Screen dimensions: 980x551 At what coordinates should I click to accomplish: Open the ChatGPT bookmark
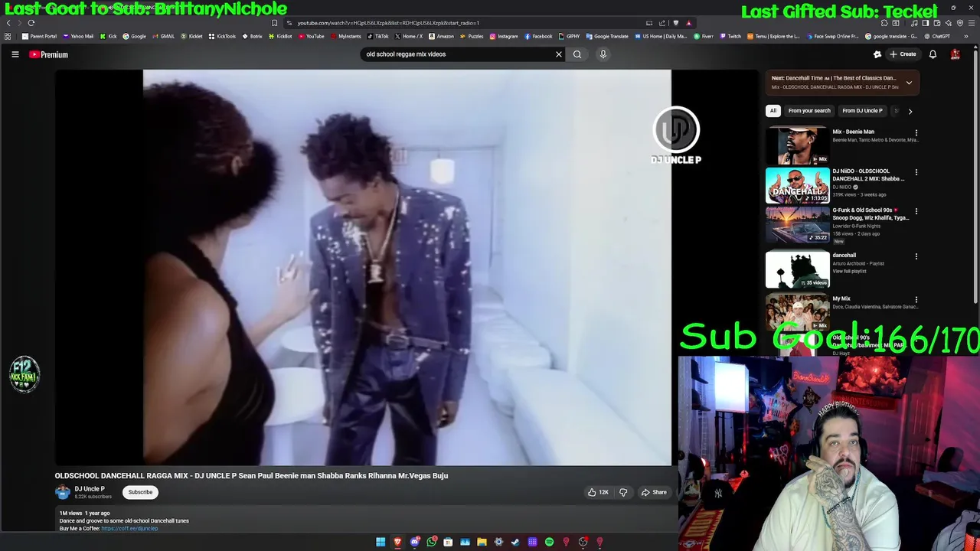coord(937,36)
